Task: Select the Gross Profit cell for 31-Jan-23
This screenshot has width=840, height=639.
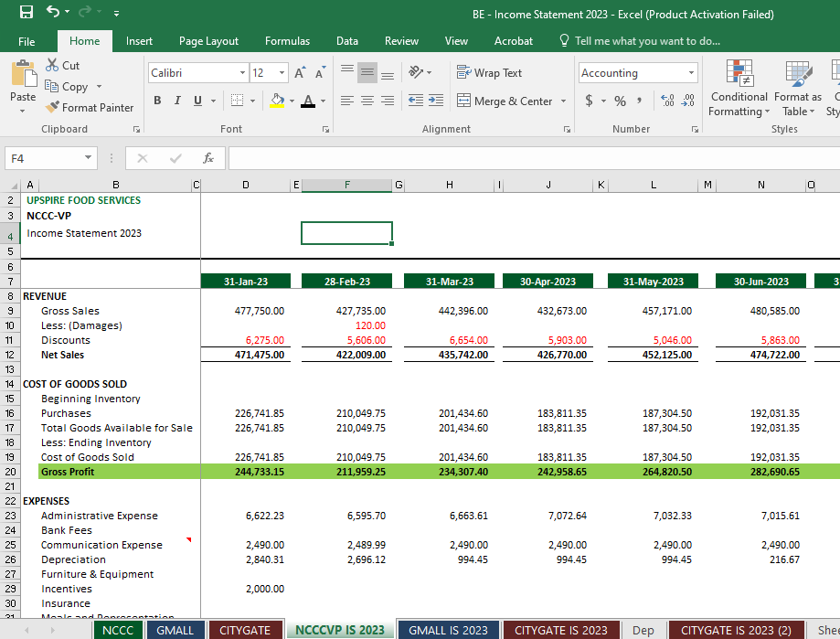Action: pyautogui.click(x=245, y=472)
